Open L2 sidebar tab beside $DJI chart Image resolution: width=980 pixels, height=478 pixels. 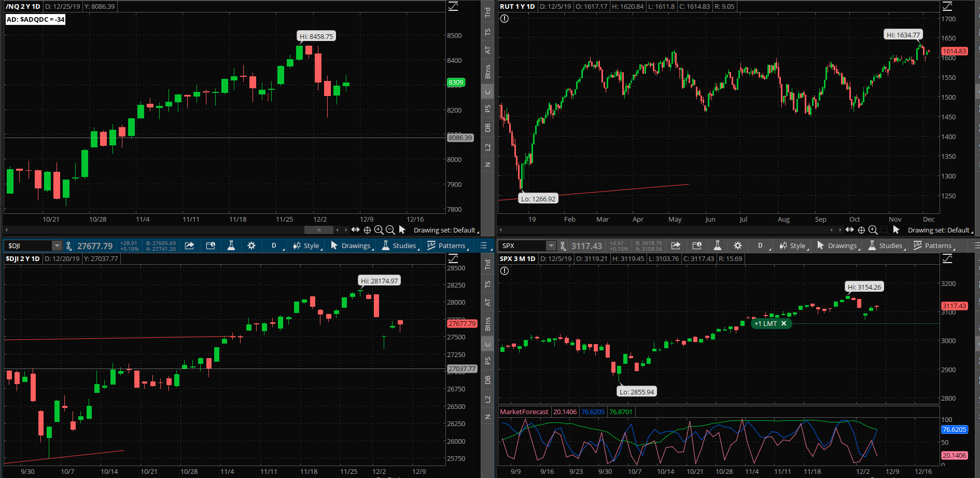[x=487, y=399]
